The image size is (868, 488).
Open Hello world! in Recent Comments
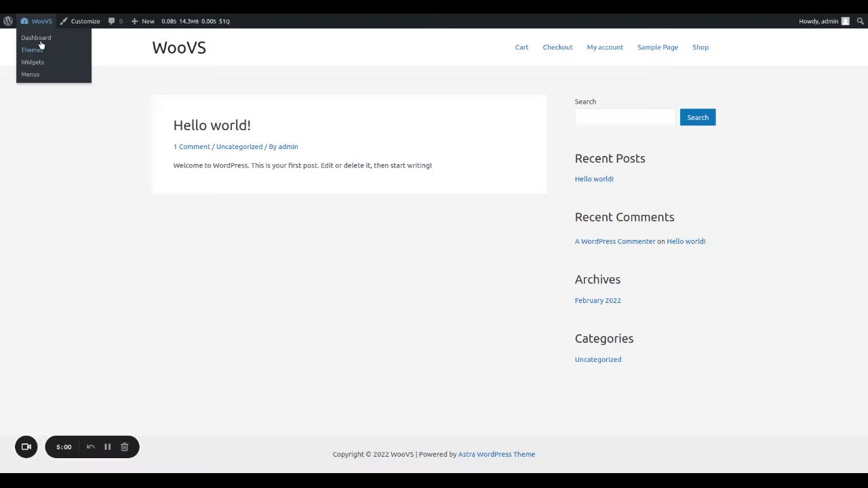686,241
